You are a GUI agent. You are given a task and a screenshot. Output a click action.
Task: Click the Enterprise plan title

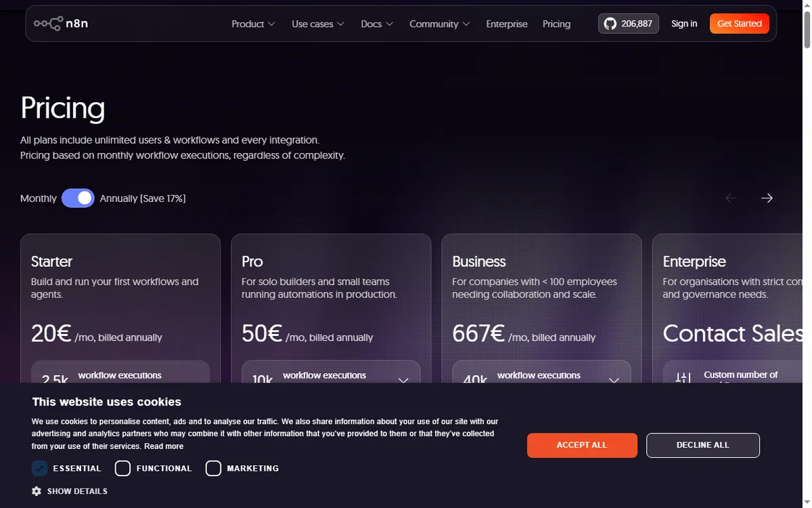click(x=694, y=261)
